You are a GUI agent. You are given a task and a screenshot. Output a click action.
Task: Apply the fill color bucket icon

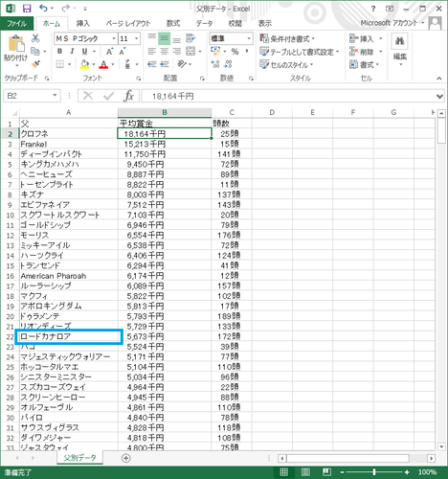click(x=84, y=64)
